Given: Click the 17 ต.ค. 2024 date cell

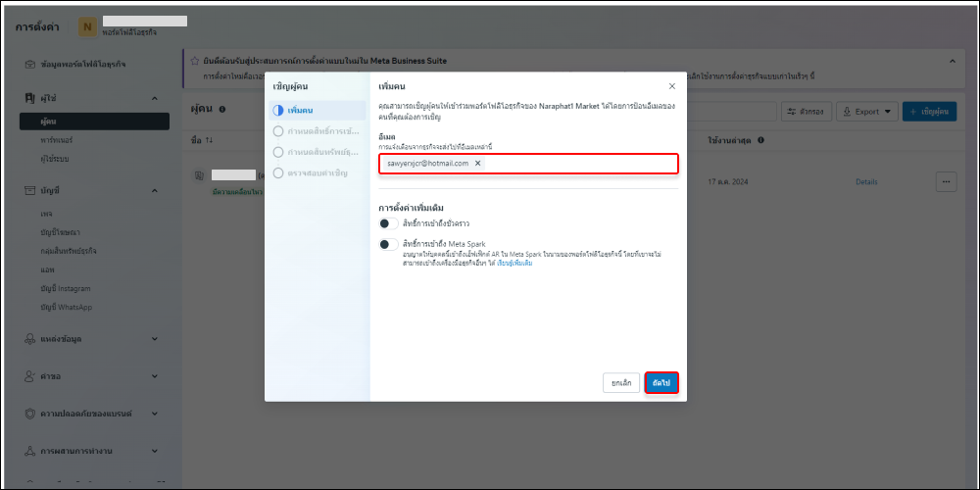Looking at the screenshot, I should point(727,182).
